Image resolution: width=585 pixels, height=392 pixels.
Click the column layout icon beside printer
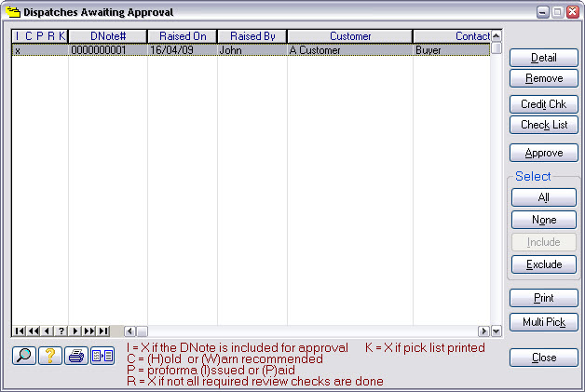pyautogui.click(x=102, y=355)
